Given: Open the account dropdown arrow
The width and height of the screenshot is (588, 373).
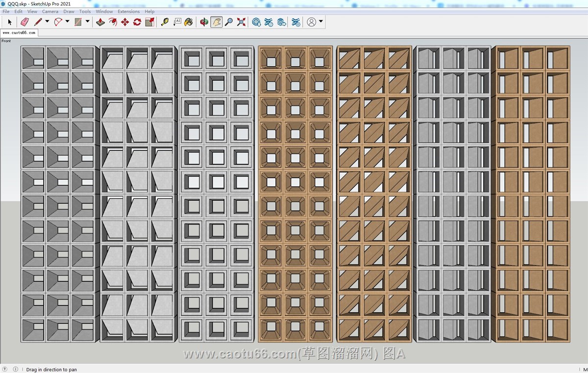Looking at the screenshot, I should point(321,22).
